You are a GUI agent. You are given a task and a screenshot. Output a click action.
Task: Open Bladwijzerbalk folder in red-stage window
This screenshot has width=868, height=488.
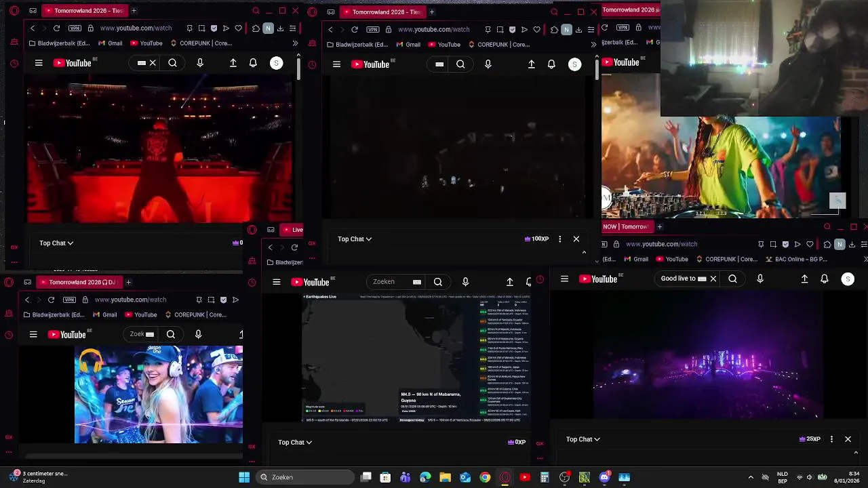[x=60, y=43]
